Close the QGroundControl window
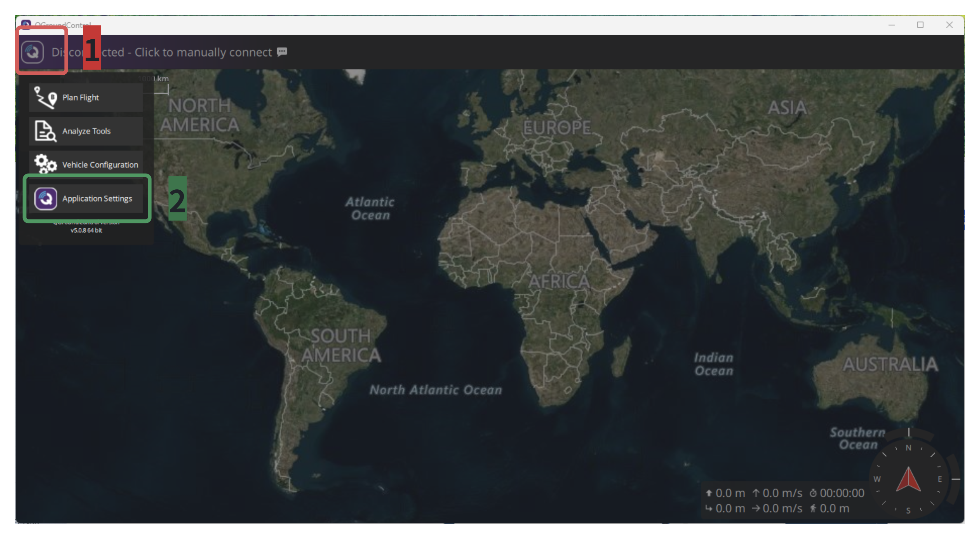Image resolution: width=980 pixels, height=539 pixels. [950, 25]
